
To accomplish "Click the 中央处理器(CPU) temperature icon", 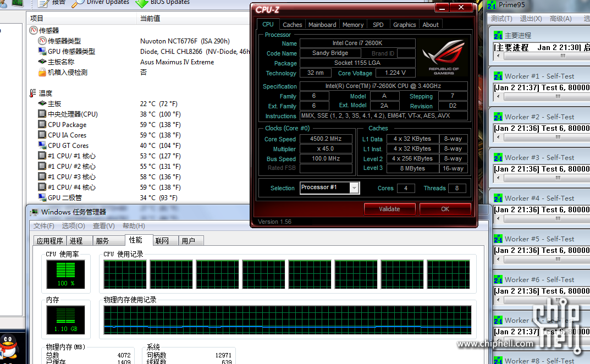I will click(42, 114).
